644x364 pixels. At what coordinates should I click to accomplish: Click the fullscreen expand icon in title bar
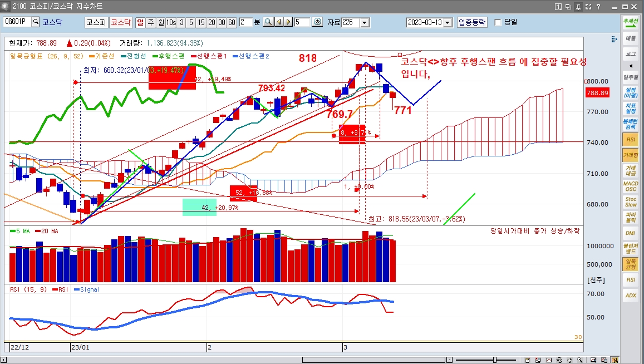588,7
